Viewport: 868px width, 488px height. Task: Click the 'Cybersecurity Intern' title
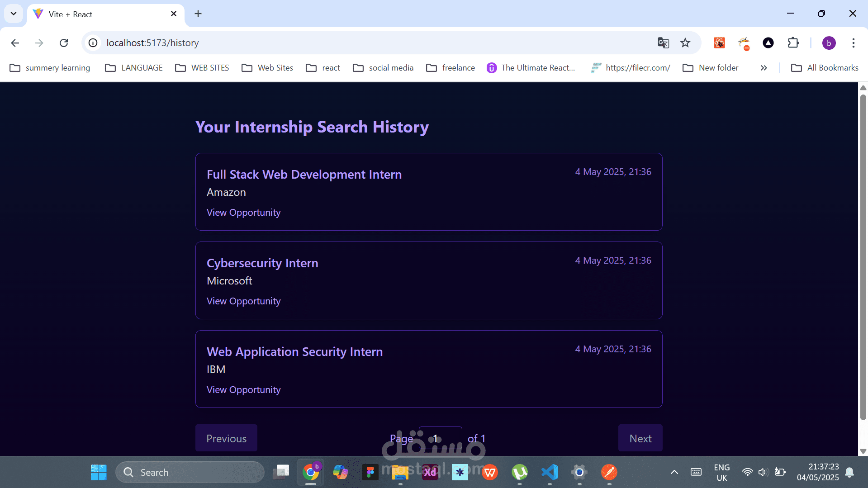(x=262, y=263)
